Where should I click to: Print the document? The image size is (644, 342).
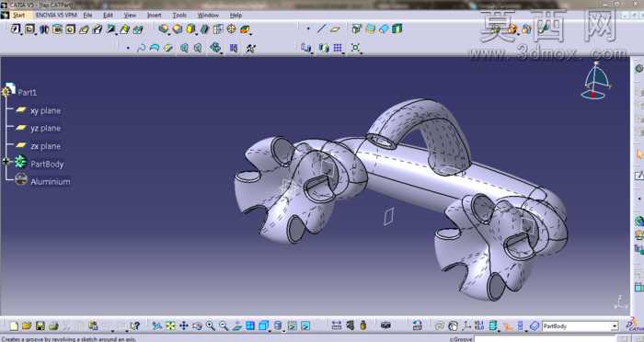pyautogui.click(x=53, y=326)
